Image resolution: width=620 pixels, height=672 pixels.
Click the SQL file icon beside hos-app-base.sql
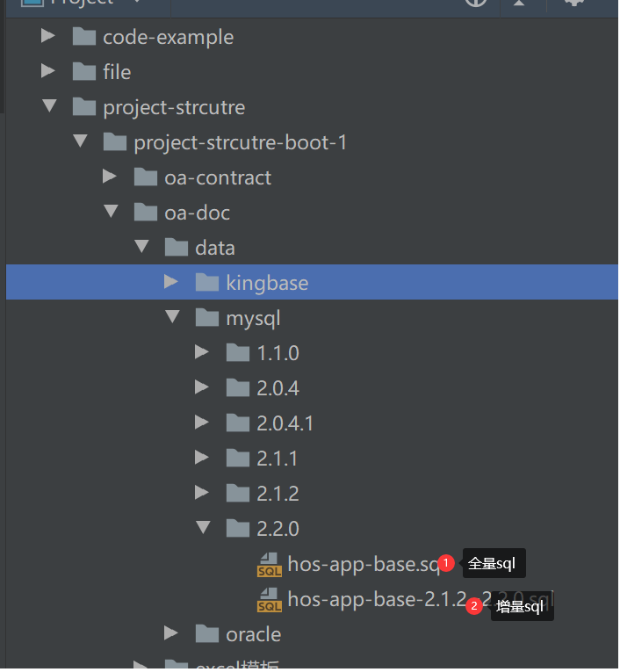[269, 565]
